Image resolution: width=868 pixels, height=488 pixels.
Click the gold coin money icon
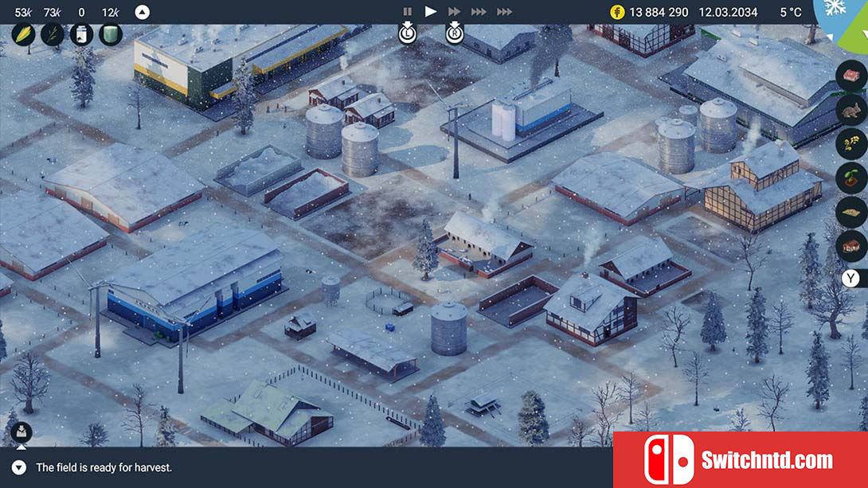click(617, 12)
